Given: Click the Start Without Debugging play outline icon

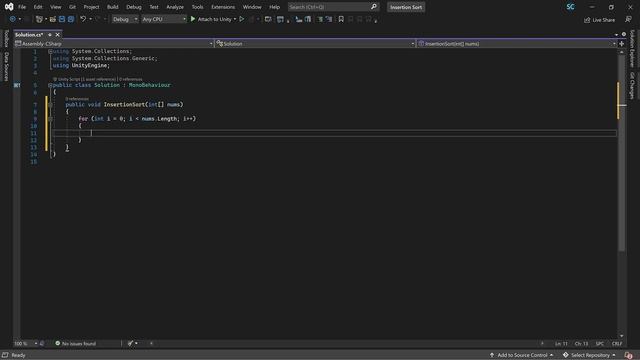Looking at the screenshot, I should (242, 19).
